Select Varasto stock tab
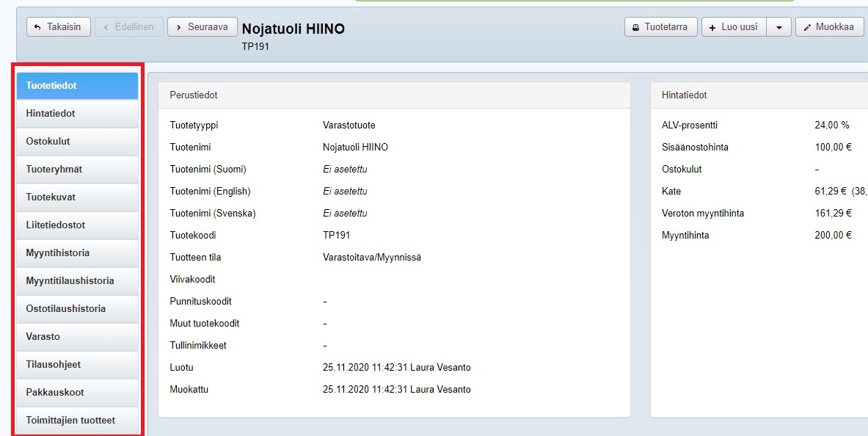Viewport: 868px width, 436px height. [78, 337]
